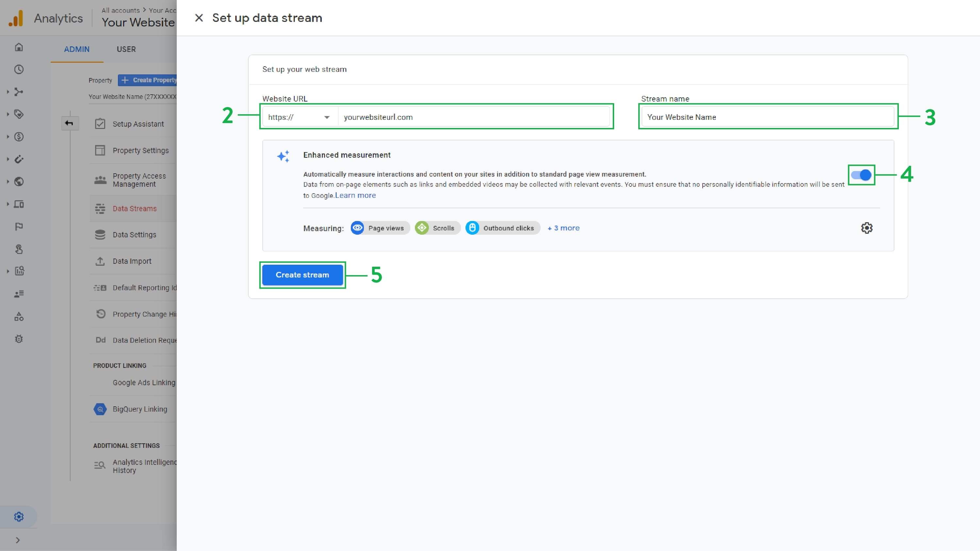Image resolution: width=980 pixels, height=551 pixels.
Task: Expand the collapsed left navigation panel
Action: tap(19, 539)
